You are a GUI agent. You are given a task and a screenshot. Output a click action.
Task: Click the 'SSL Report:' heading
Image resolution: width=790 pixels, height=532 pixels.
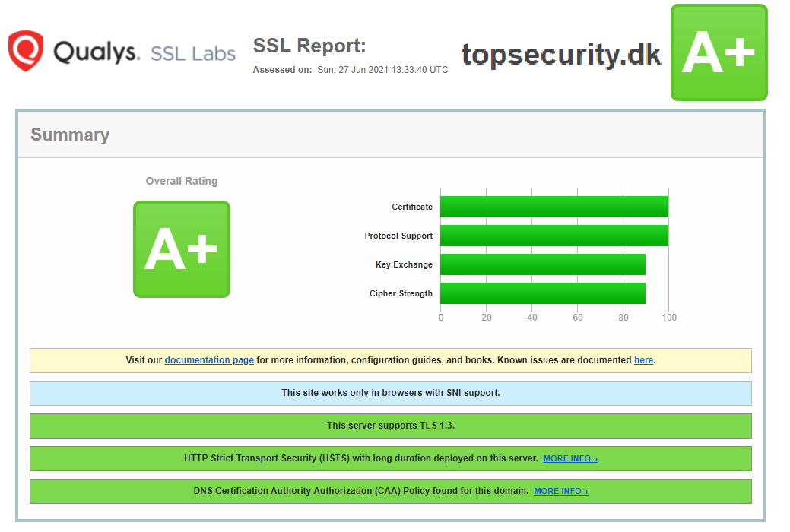click(x=309, y=46)
